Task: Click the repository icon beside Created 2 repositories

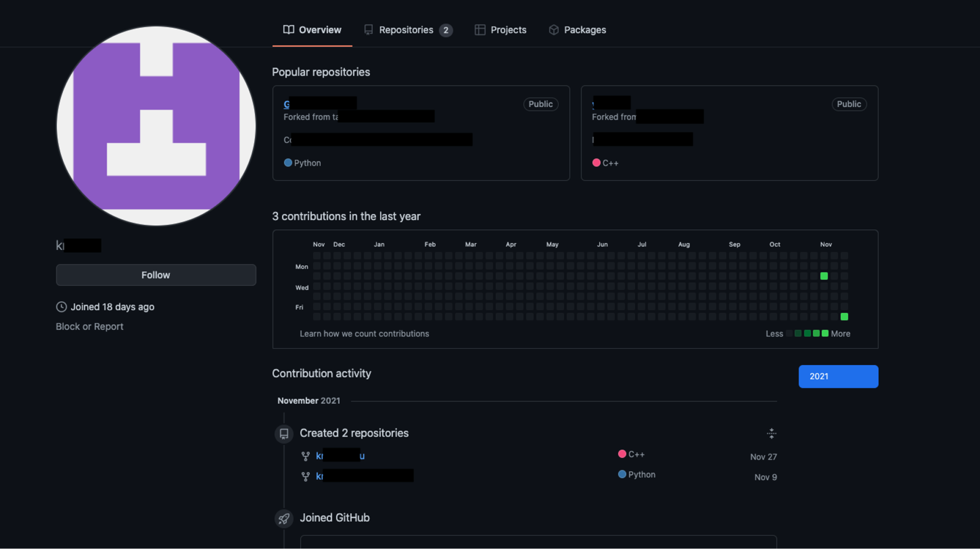Action: point(284,434)
